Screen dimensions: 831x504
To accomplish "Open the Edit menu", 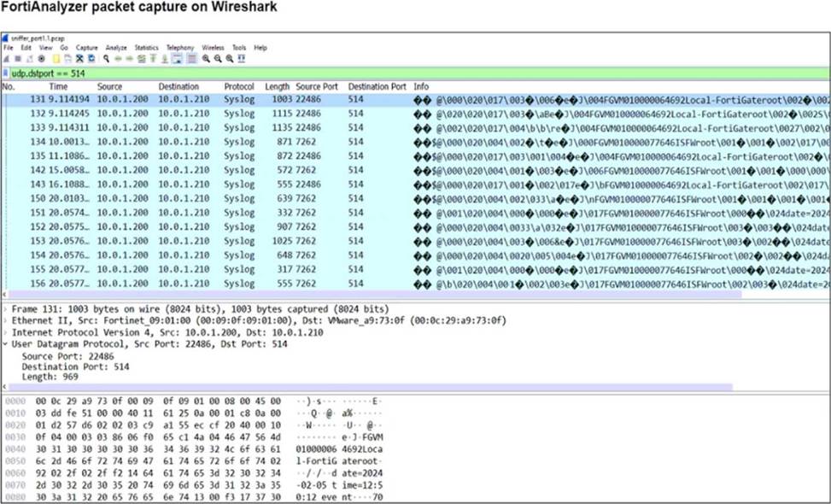I will (26, 48).
